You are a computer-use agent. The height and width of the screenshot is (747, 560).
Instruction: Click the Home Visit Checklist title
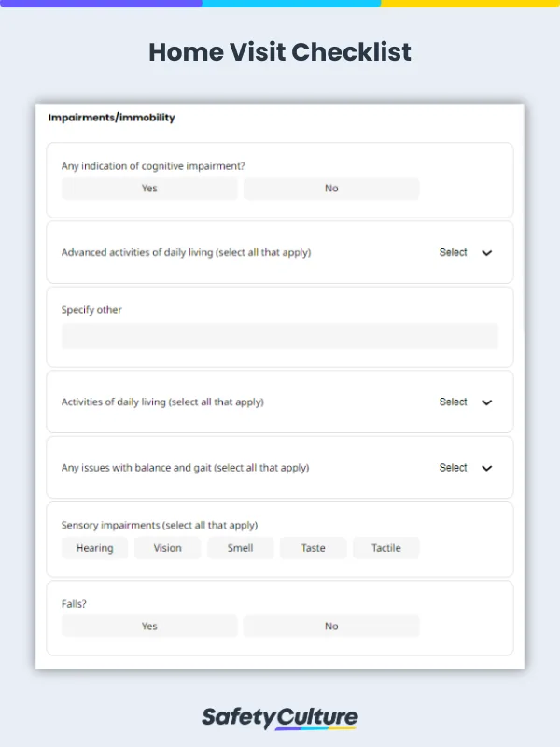(x=280, y=52)
